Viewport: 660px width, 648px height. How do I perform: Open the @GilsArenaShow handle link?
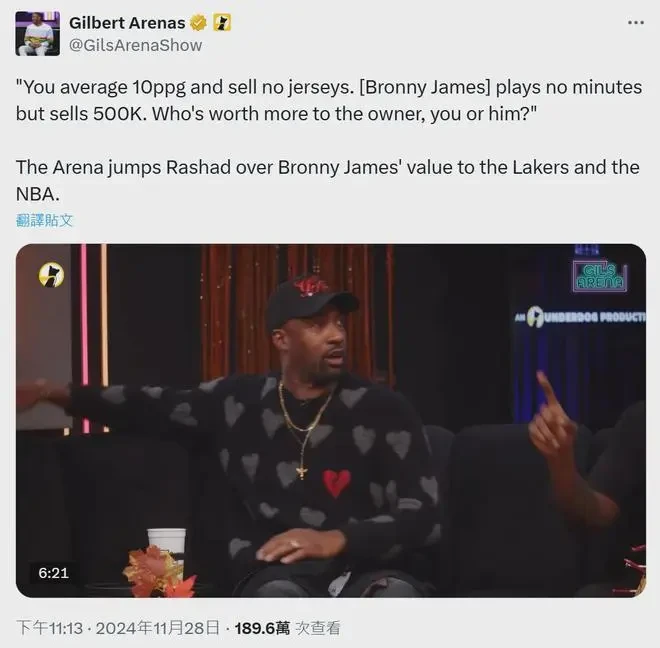pyautogui.click(x=135, y=45)
